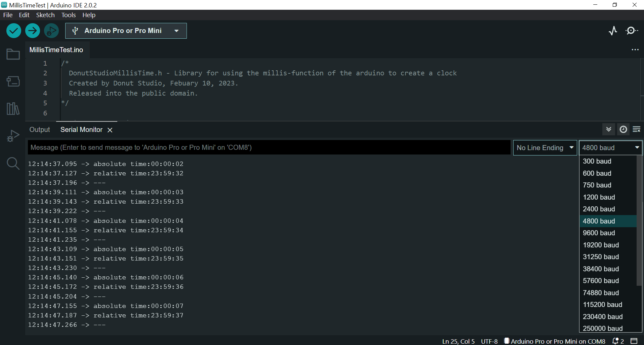Open the Boards Manager sidebar panel
This screenshot has height=345, width=644.
[x=13, y=81]
